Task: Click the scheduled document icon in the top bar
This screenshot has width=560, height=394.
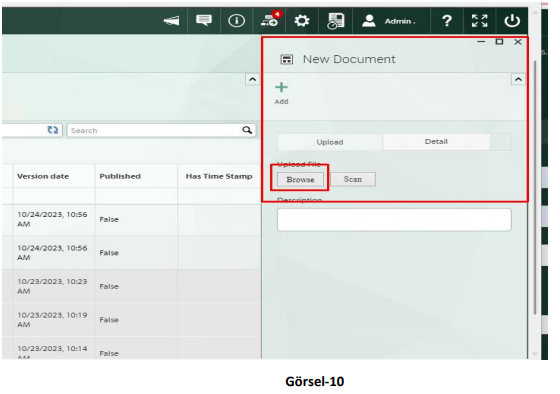Action: 336,21
